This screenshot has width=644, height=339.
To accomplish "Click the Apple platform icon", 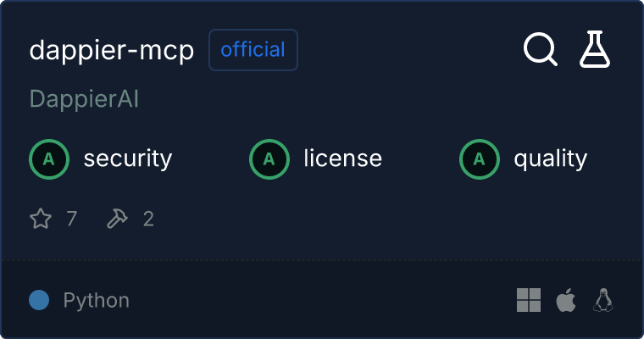I will [x=565, y=300].
